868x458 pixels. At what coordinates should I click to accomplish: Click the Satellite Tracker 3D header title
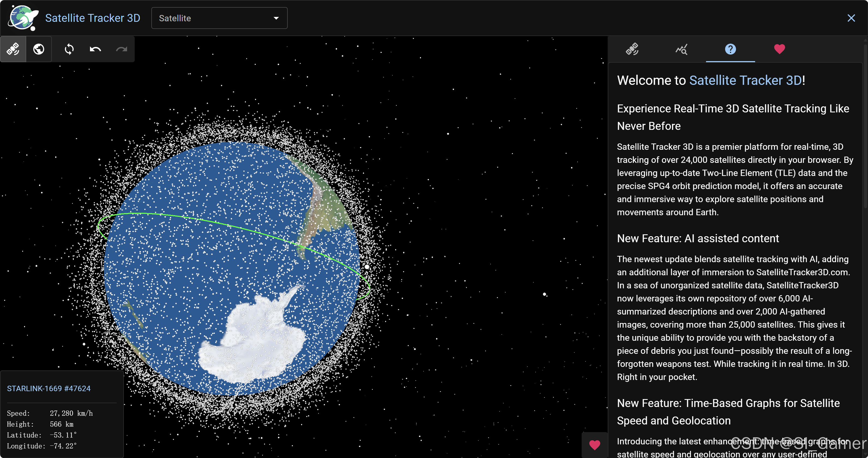pos(93,18)
